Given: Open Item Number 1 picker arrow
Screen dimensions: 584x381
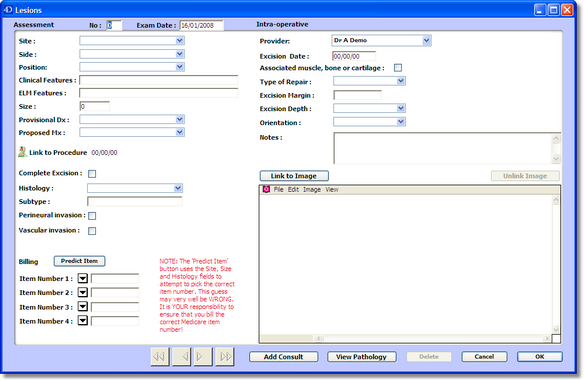Looking at the screenshot, I should pos(83,278).
